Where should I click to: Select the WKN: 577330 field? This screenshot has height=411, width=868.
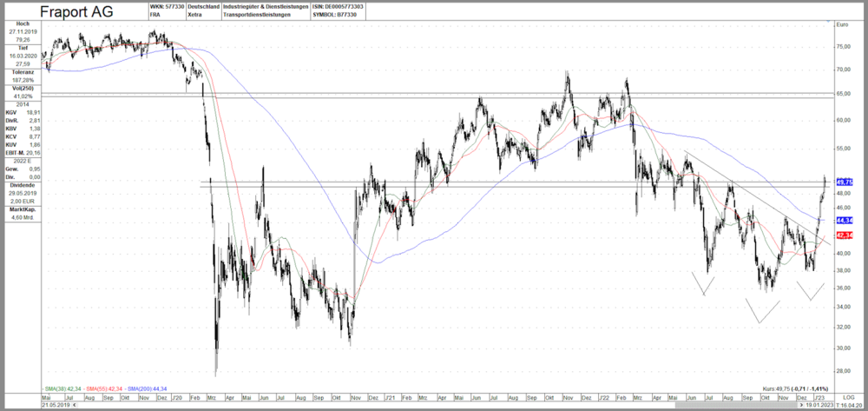point(168,7)
